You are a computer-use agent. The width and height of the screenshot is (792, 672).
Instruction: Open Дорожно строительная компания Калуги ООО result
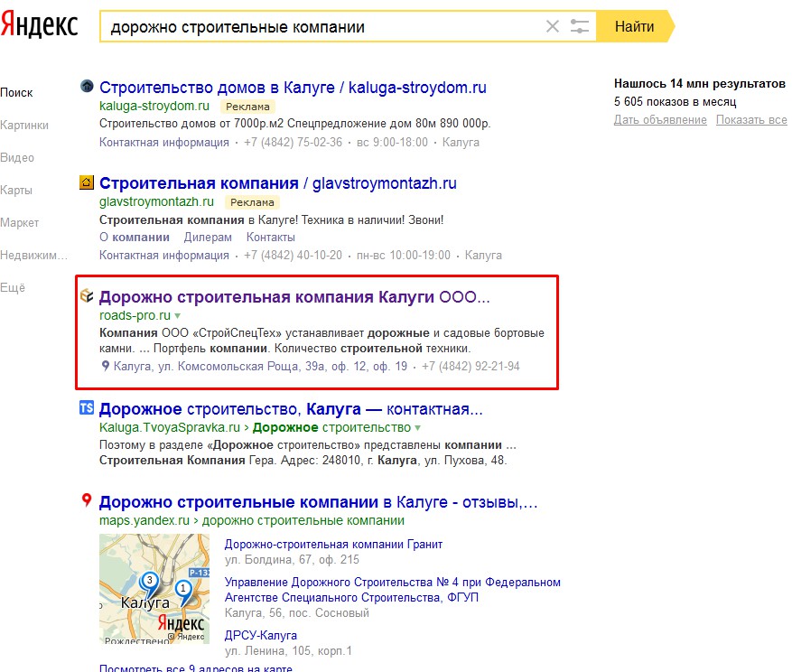tap(294, 297)
